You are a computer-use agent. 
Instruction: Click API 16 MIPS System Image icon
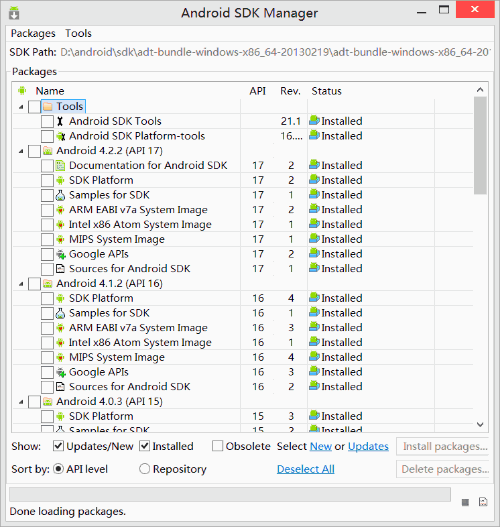[x=60, y=357]
